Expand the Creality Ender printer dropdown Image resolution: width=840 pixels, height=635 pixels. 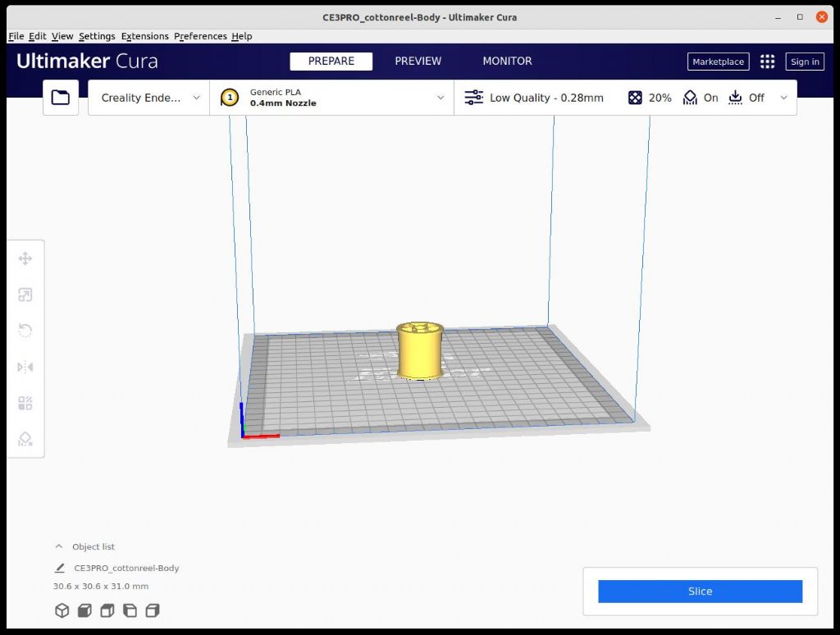148,98
